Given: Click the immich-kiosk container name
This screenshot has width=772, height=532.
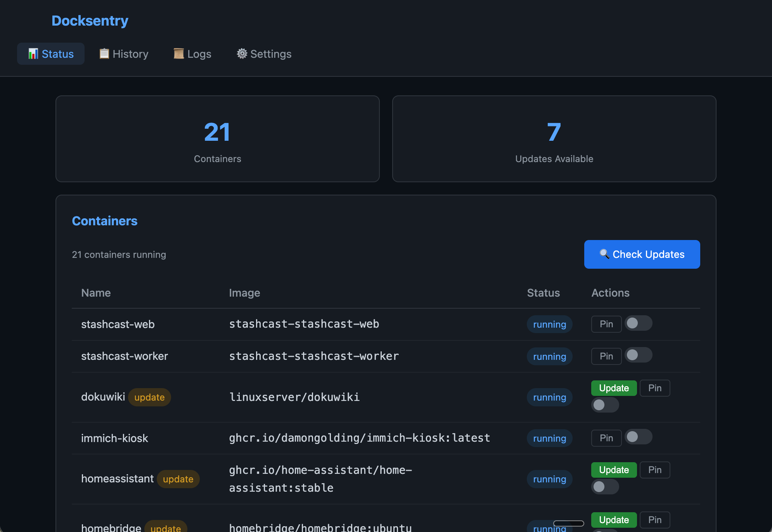Looking at the screenshot, I should 114,438.
